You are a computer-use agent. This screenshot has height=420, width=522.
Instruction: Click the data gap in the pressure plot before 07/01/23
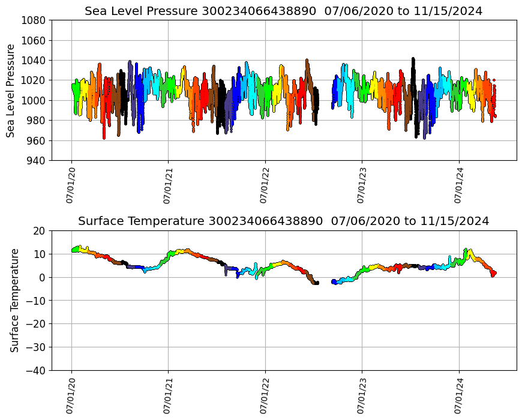point(325,96)
